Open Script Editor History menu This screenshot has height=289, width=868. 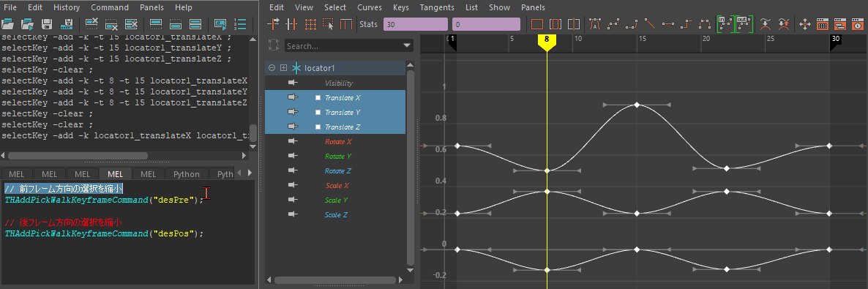(67, 7)
